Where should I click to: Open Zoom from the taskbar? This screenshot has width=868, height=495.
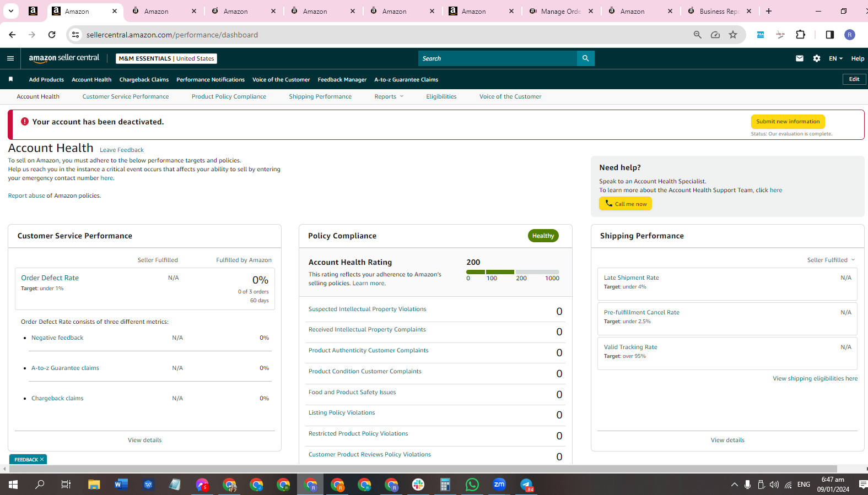click(x=499, y=485)
